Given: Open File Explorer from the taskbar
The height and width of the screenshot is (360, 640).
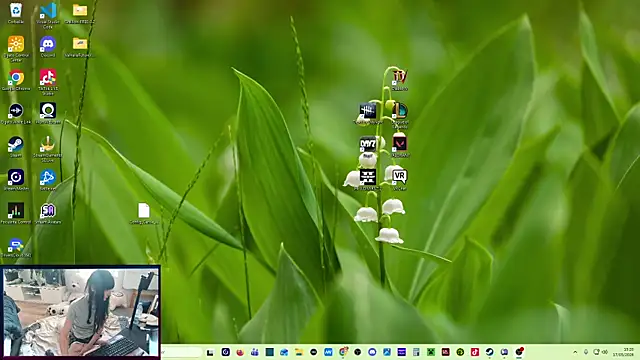Looking at the screenshot, I should tap(299, 352).
